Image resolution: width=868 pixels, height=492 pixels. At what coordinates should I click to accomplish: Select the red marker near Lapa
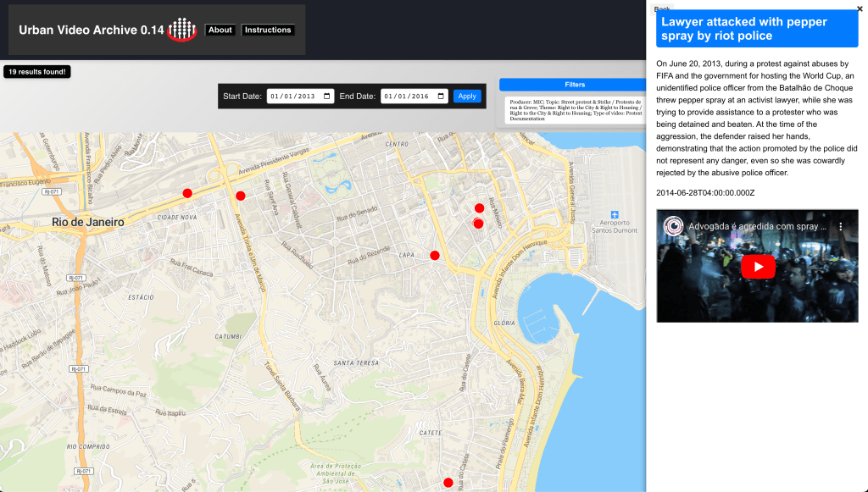[x=435, y=256]
